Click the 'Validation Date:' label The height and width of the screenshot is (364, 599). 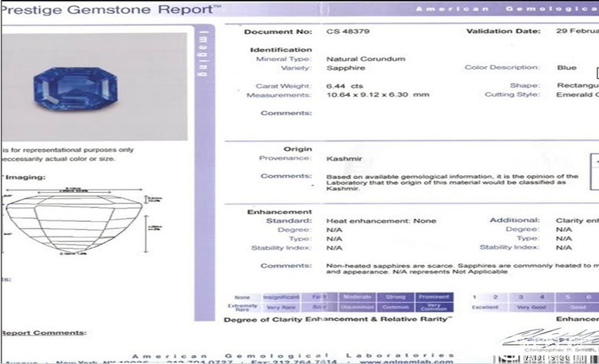[x=503, y=31]
